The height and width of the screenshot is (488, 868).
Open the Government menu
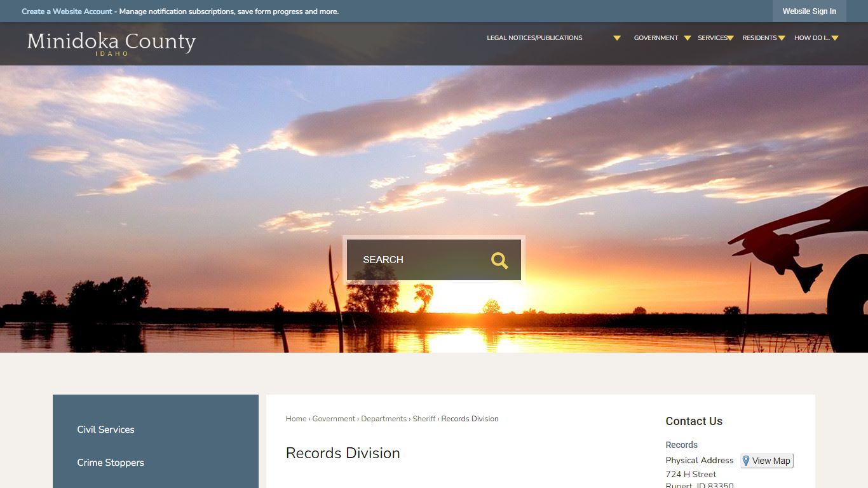click(x=656, y=38)
